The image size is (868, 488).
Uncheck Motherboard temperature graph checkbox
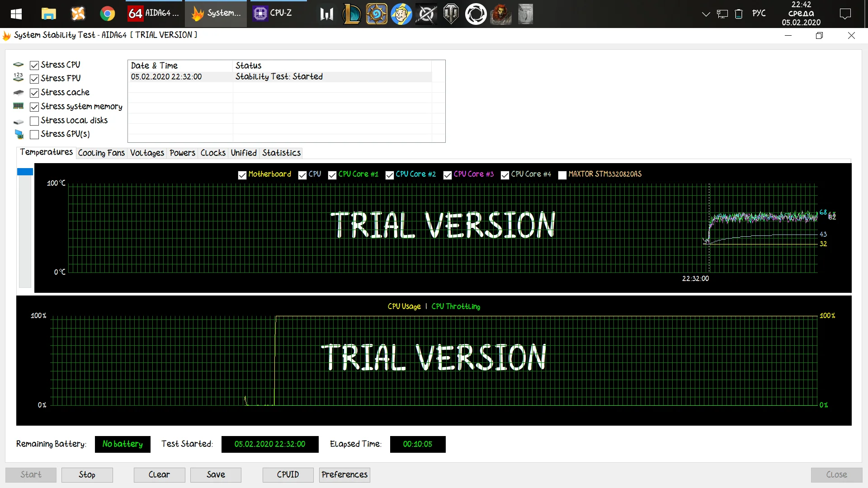(x=242, y=175)
